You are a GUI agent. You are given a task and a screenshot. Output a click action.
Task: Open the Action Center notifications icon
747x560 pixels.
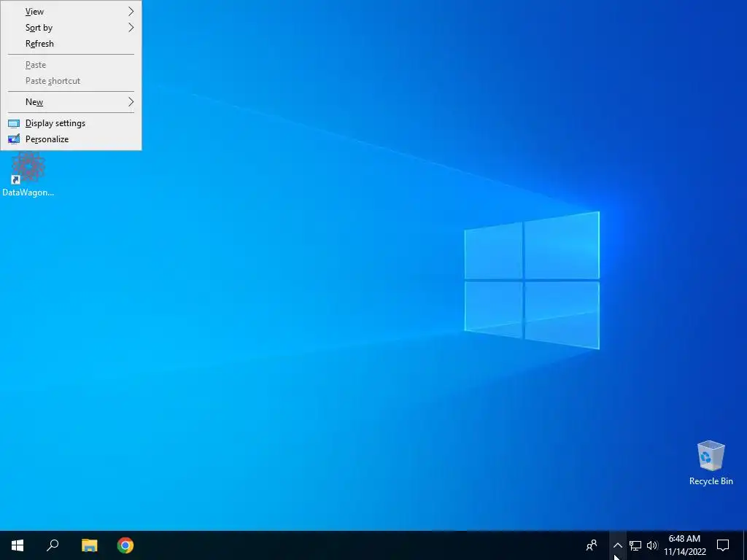(x=723, y=545)
